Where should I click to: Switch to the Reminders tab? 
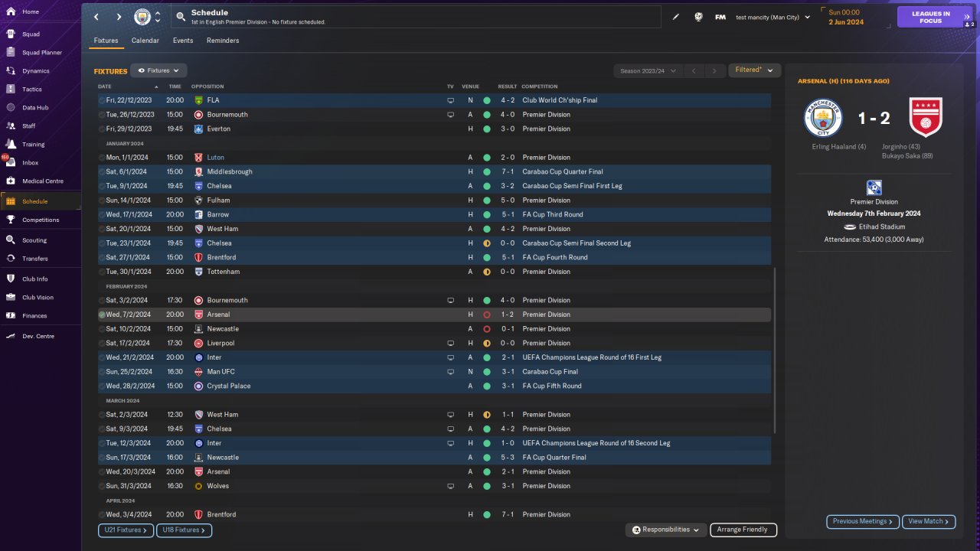tap(223, 41)
